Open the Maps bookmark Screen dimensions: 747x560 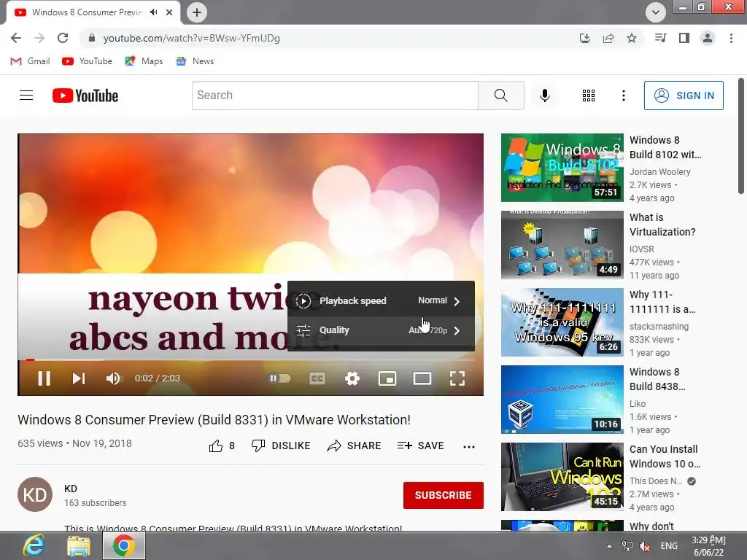click(144, 61)
